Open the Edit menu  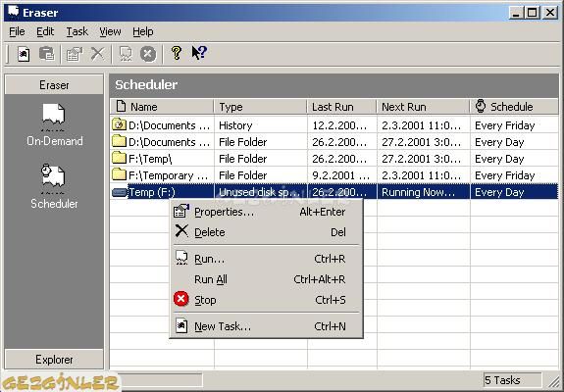tap(45, 31)
